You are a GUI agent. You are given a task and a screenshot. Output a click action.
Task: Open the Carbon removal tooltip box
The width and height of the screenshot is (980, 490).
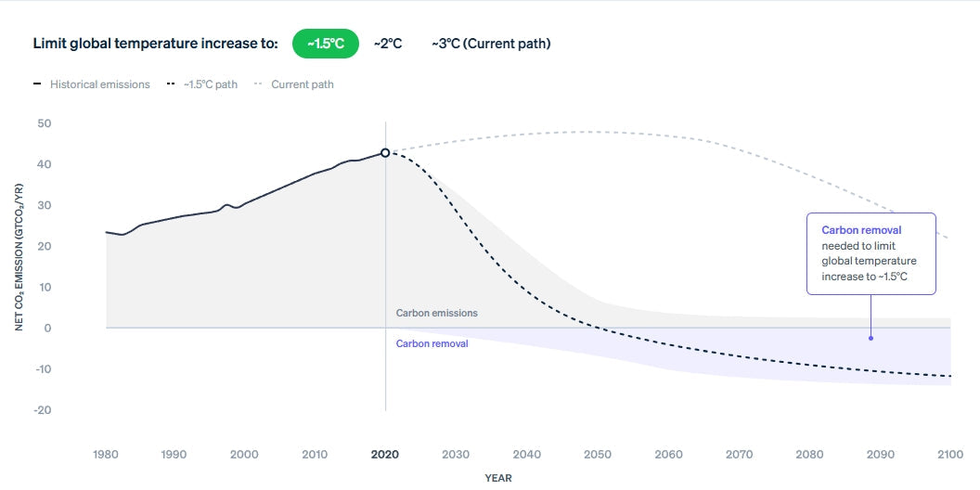[x=871, y=253]
